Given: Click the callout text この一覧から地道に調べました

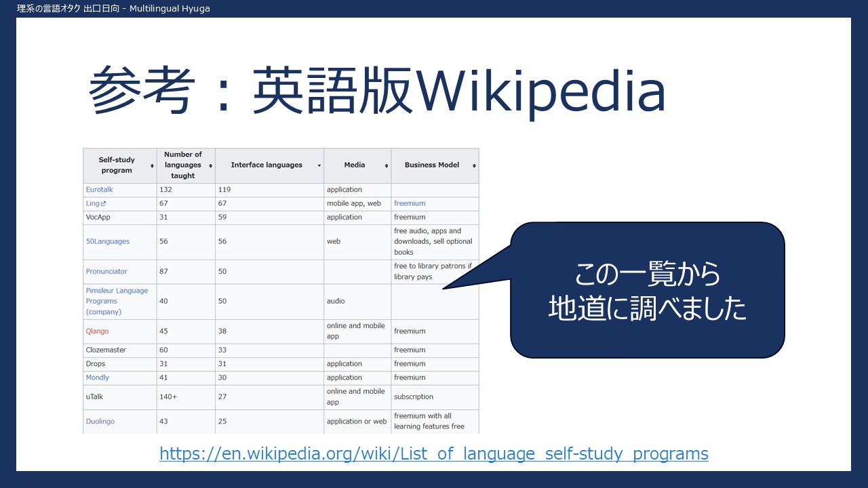Looking at the screenshot, I should click(648, 291).
